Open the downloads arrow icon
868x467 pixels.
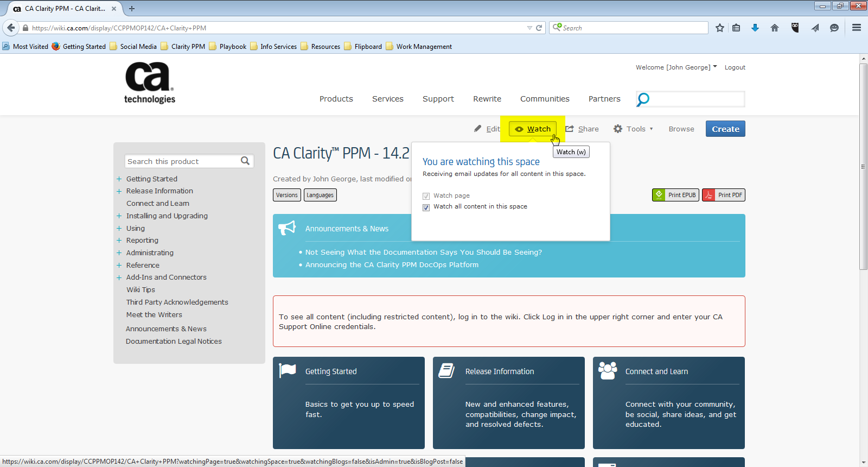(x=755, y=28)
